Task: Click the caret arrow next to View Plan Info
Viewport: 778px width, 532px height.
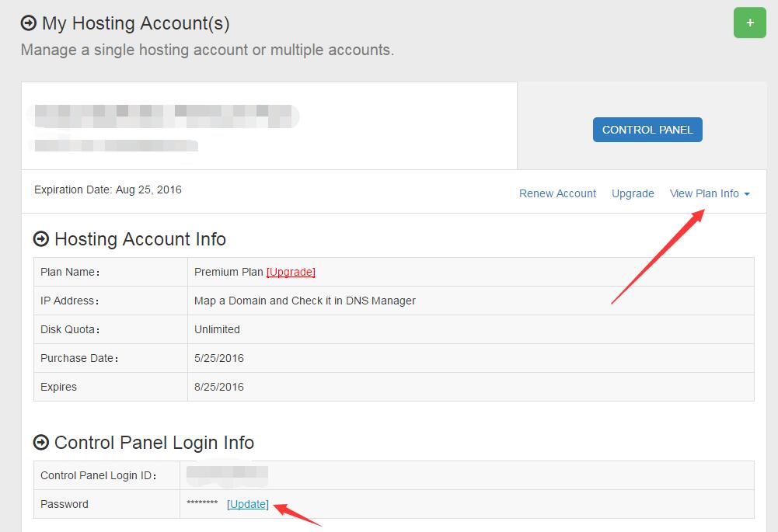Action: (748, 195)
